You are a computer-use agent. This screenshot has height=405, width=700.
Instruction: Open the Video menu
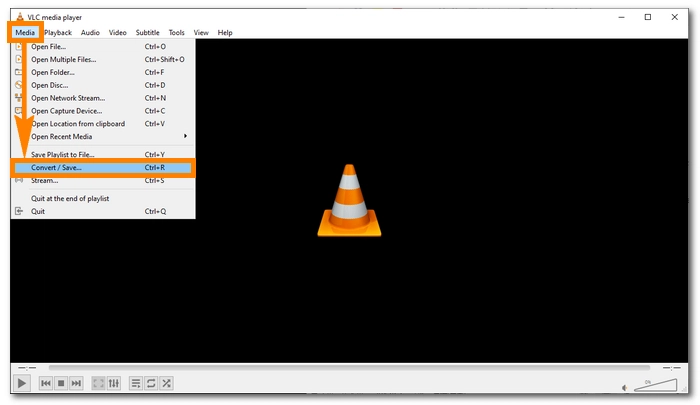(x=117, y=32)
